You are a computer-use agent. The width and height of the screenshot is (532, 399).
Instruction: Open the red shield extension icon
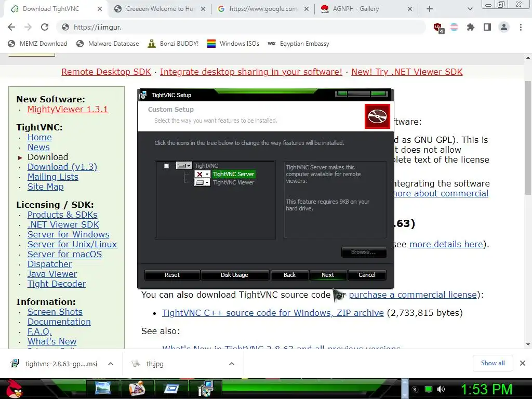pos(438,28)
